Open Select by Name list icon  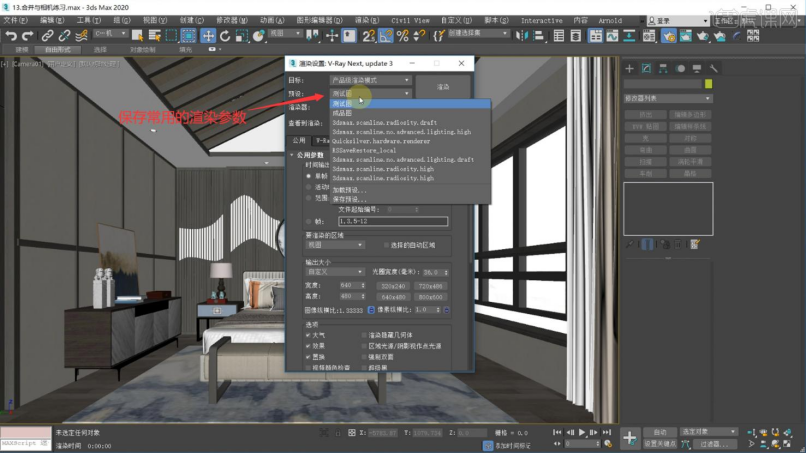point(154,35)
